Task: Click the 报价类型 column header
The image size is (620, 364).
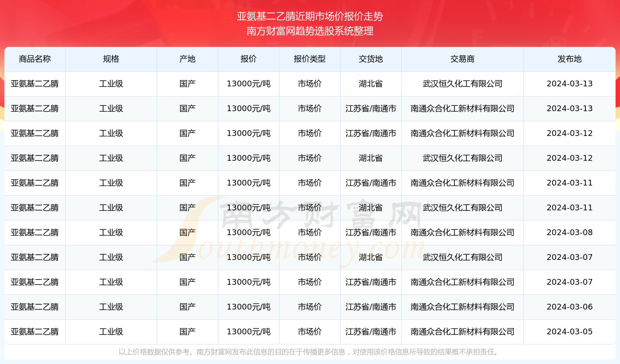Action: [310, 59]
